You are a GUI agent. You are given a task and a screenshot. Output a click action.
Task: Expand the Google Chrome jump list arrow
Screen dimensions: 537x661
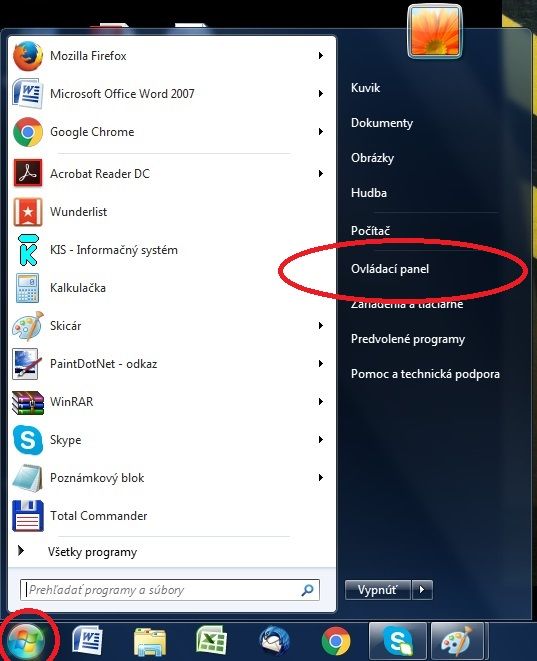321,132
